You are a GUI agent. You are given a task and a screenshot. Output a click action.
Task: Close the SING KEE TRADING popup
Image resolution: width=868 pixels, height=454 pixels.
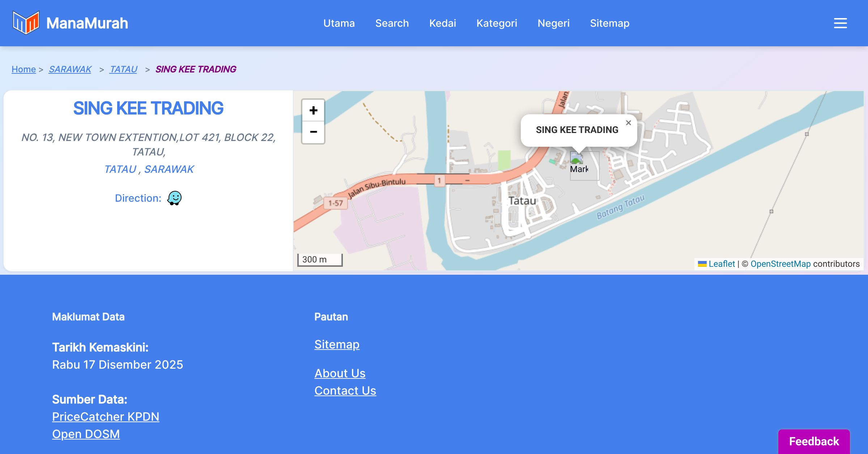click(629, 123)
